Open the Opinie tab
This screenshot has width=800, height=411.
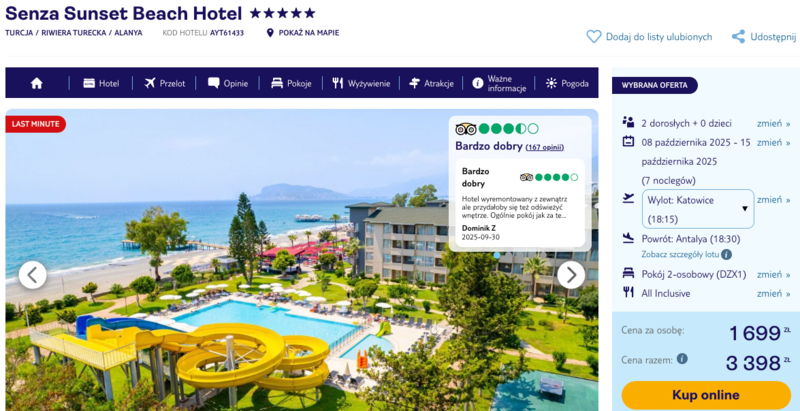coord(228,83)
